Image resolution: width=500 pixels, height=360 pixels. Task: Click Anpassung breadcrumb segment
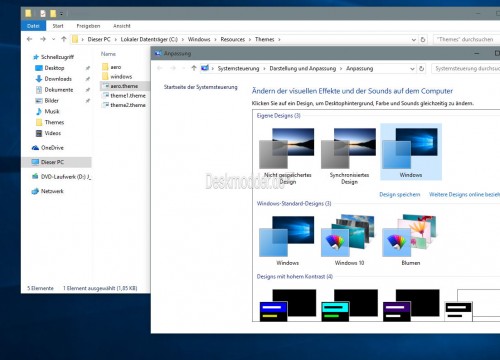pyautogui.click(x=359, y=68)
